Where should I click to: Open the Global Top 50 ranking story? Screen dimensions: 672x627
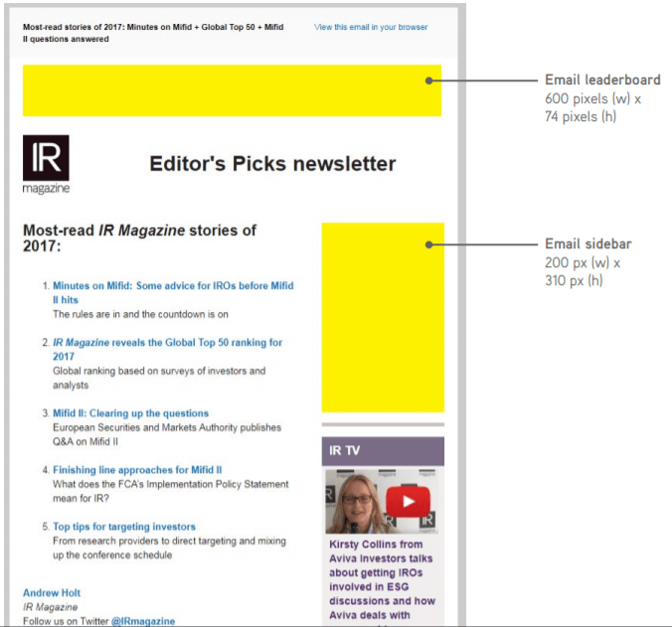[x=168, y=349]
